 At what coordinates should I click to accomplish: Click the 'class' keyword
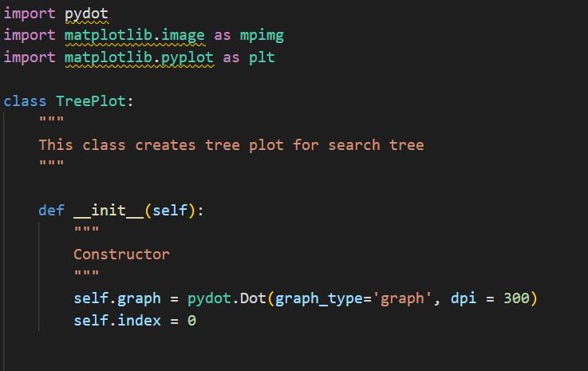(x=25, y=101)
